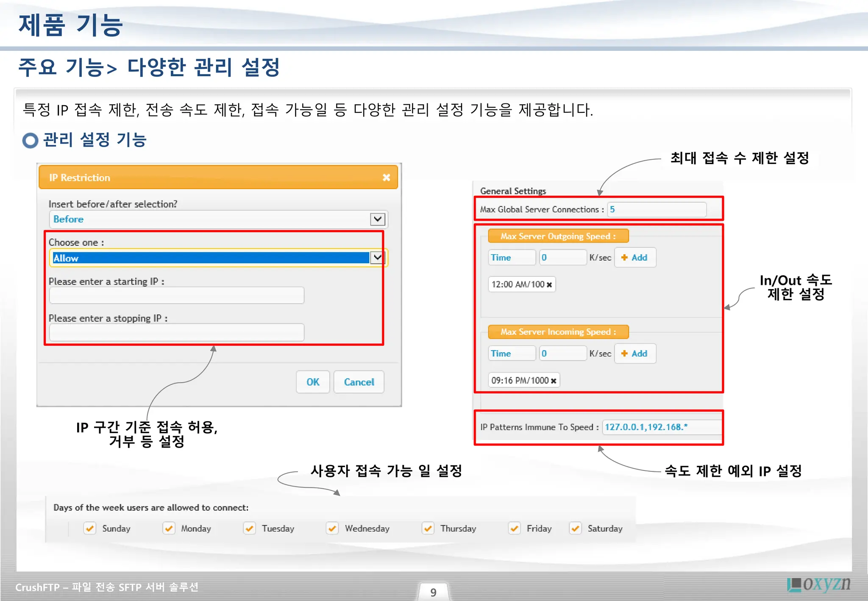The height and width of the screenshot is (601, 868).
Task: Toggle the Tuesday checkbox
Action: 249,529
